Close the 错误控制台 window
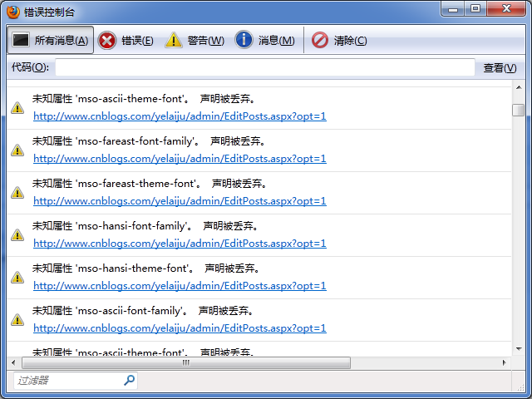 click(x=506, y=9)
